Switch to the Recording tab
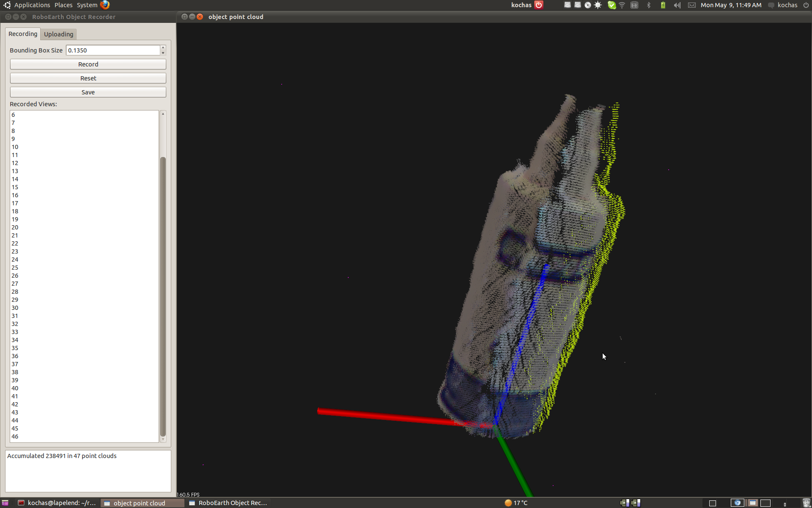 tap(23, 34)
